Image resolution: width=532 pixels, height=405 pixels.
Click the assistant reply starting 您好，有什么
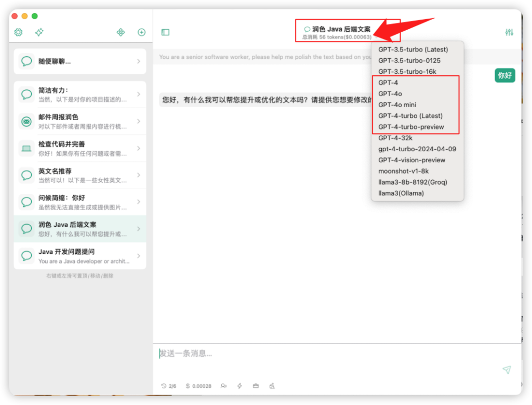pos(265,100)
